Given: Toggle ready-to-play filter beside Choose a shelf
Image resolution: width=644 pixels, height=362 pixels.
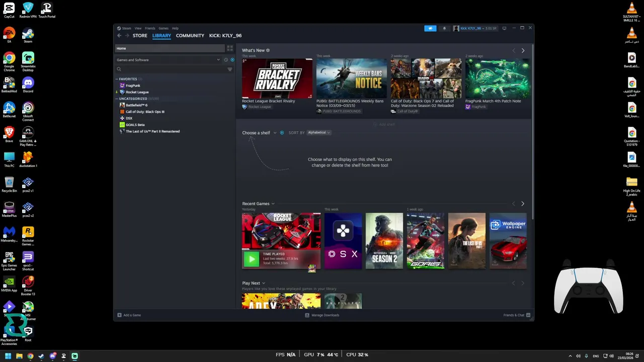Looking at the screenshot, I should point(282,133).
